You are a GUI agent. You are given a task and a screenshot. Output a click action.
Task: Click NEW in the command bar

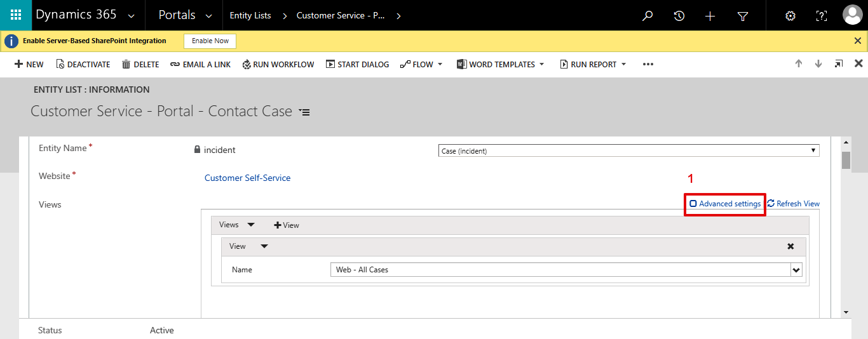pyautogui.click(x=29, y=64)
